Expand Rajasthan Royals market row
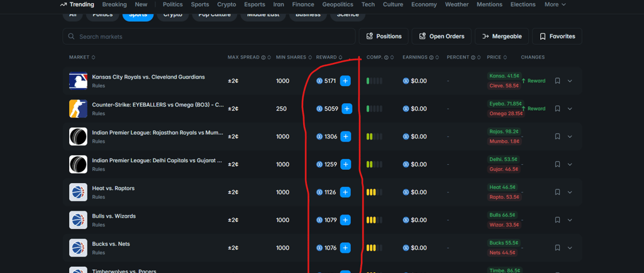The image size is (644, 273). (570, 136)
